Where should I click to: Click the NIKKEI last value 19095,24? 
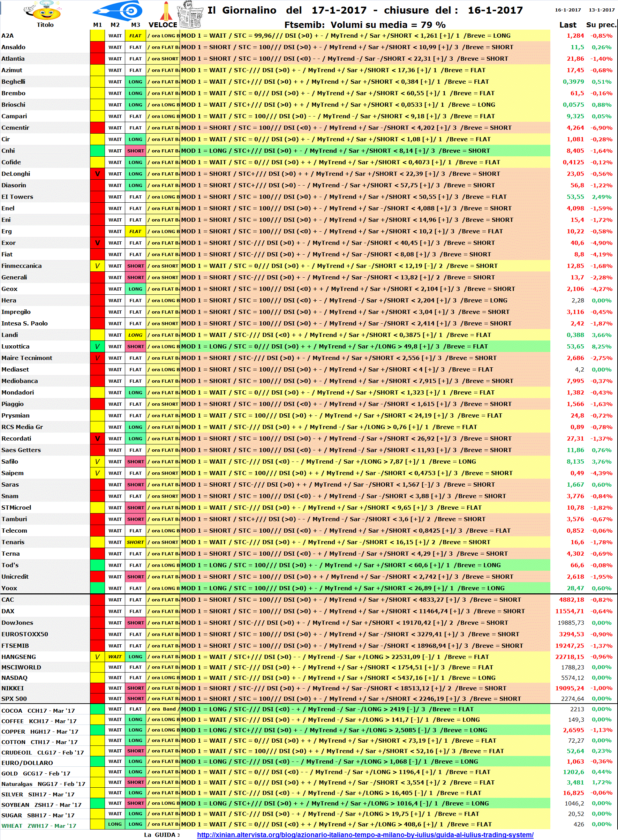click(570, 688)
